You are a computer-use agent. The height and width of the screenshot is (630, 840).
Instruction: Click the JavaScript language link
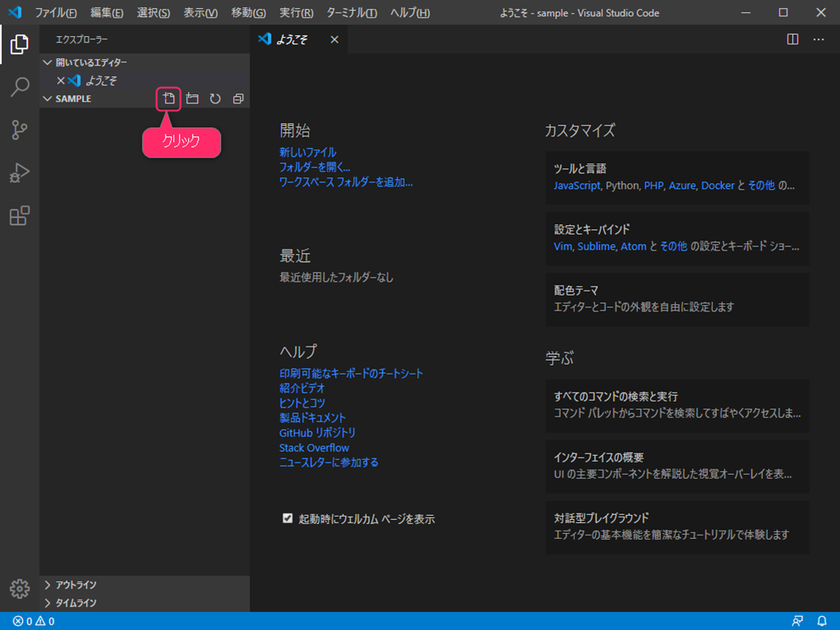(577, 186)
